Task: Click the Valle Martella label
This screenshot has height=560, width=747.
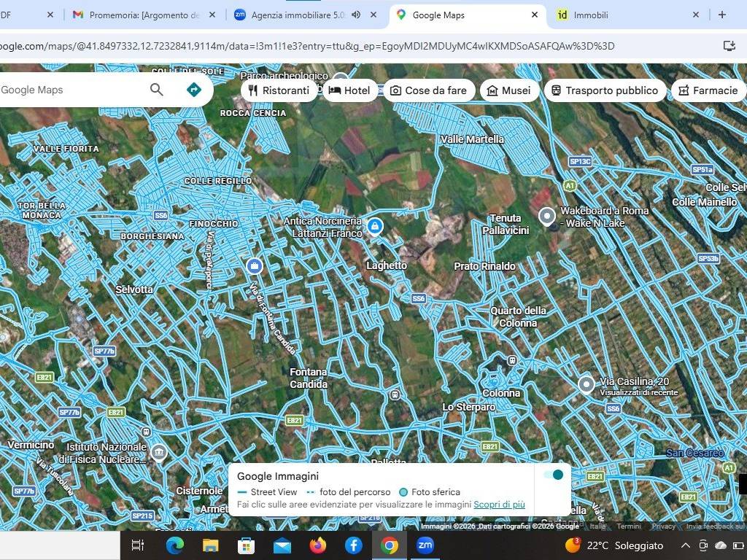Action: click(472, 139)
